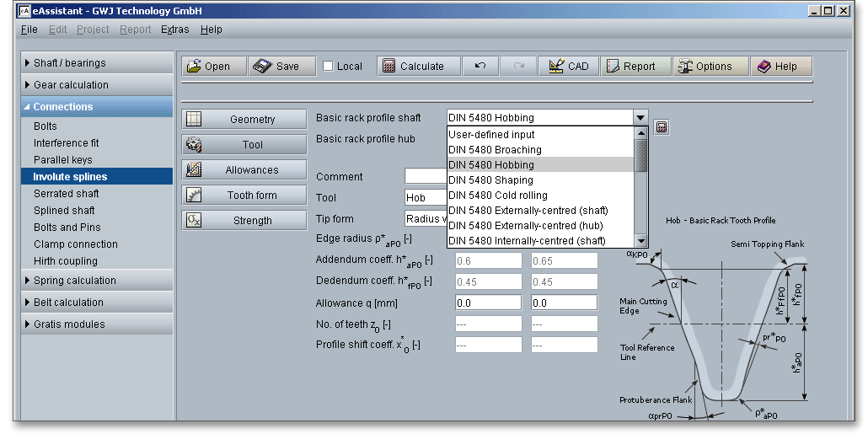The width and height of the screenshot is (868, 434).
Task: Open the File menu
Action: pyautogui.click(x=29, y=29)
